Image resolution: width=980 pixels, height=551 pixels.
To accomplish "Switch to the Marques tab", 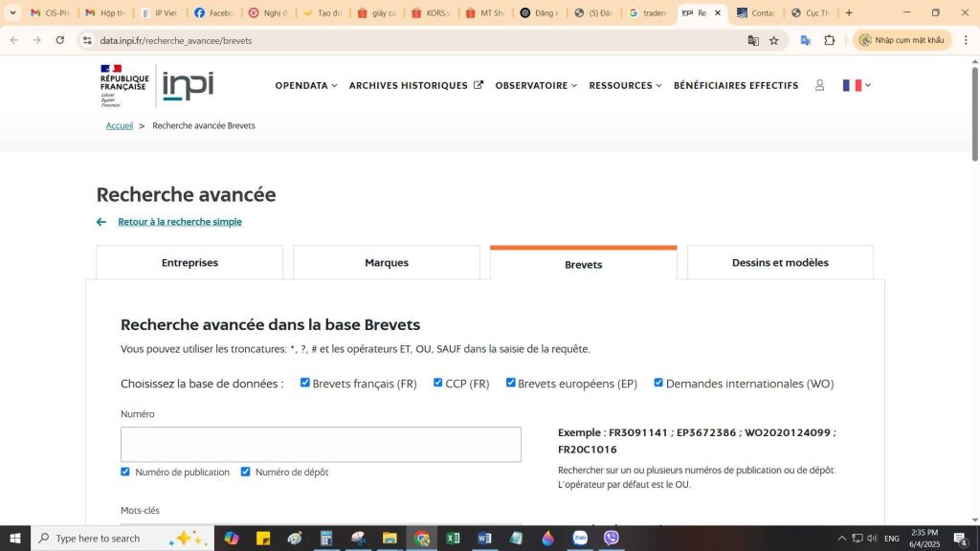I will click(x=387, y=262).
